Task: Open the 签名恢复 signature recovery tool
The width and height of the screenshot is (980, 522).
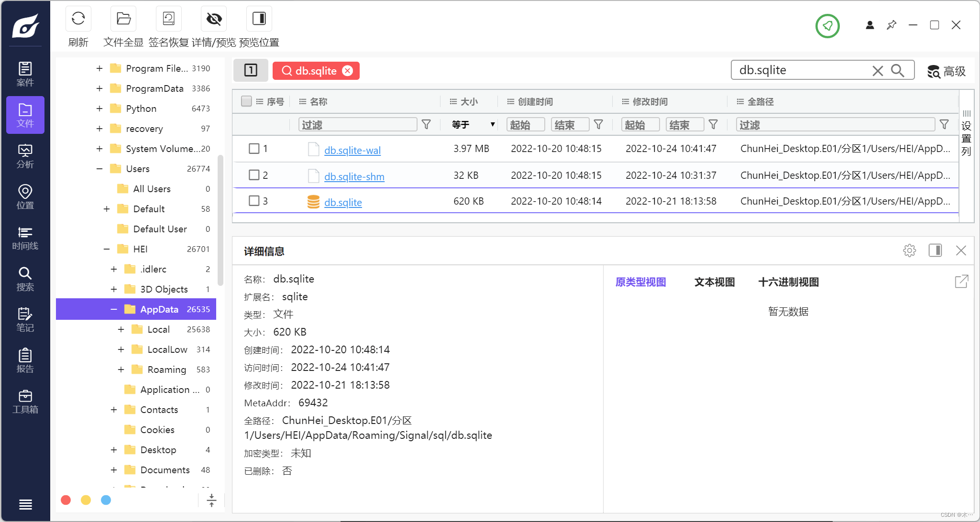Action: pos(168,19)
